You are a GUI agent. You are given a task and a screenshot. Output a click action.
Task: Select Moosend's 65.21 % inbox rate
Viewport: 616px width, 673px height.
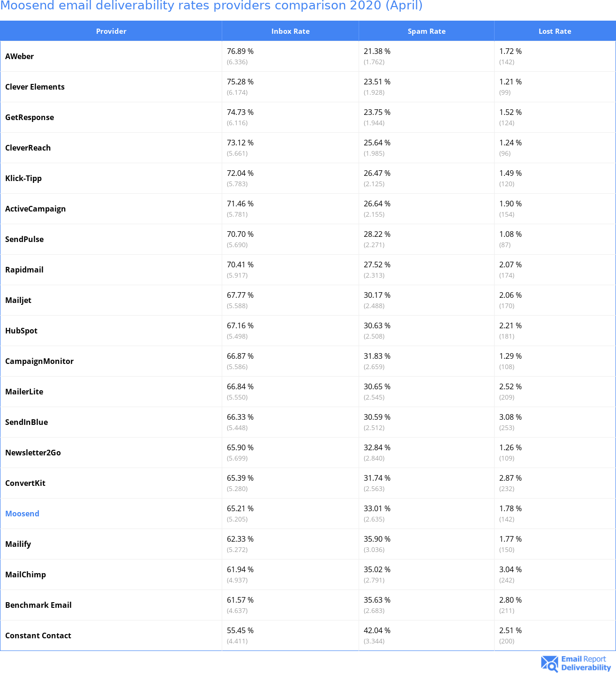pyautogui.click(x=240, y=508)
